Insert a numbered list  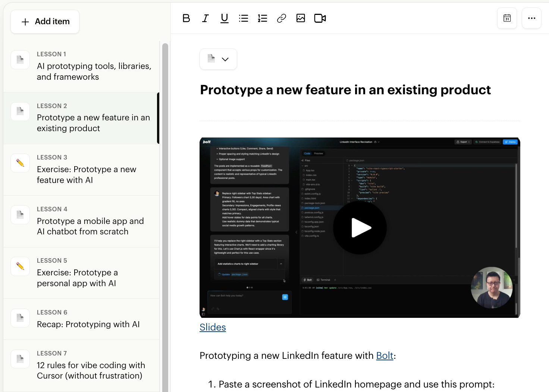[263, 18]
